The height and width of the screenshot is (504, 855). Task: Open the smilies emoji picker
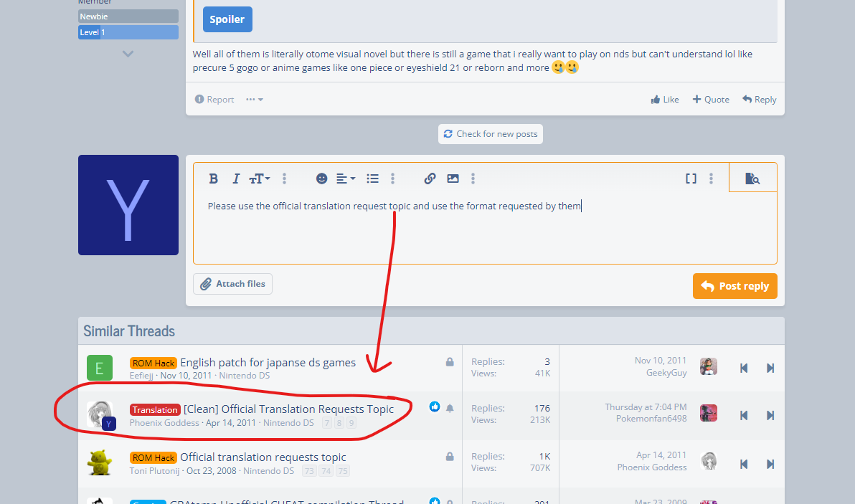(x=322, y=179)
